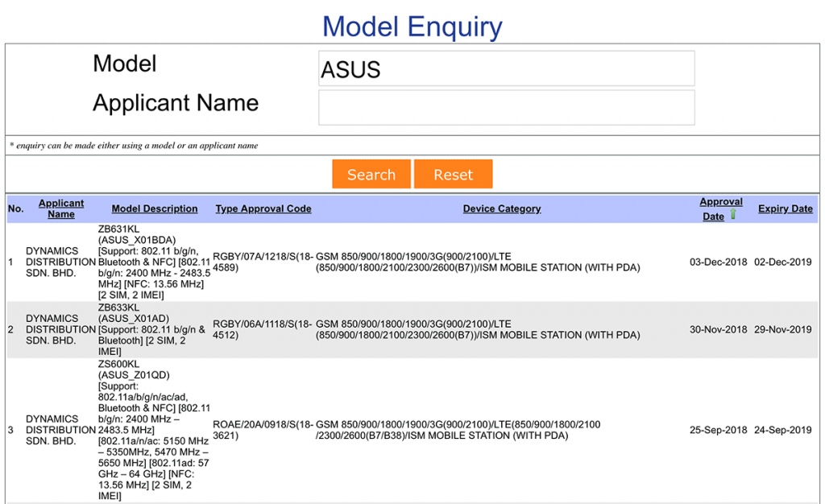The image size is (825, 504).
Task: Select the ZB633KL model description cell
Action: (x=155, y=329)
